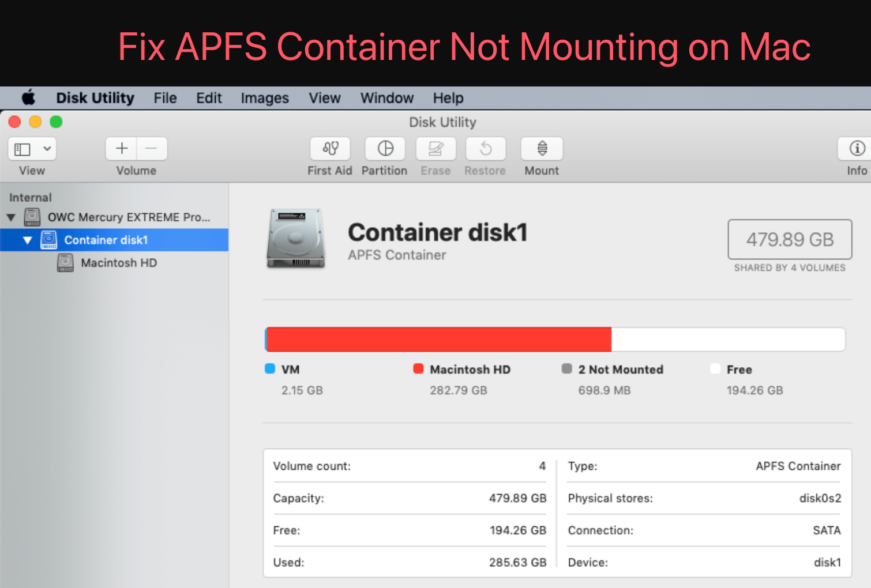Add a volume with the plus button
Image resolution: width=871 pixels, height=588 pixels.
(122, 149)
